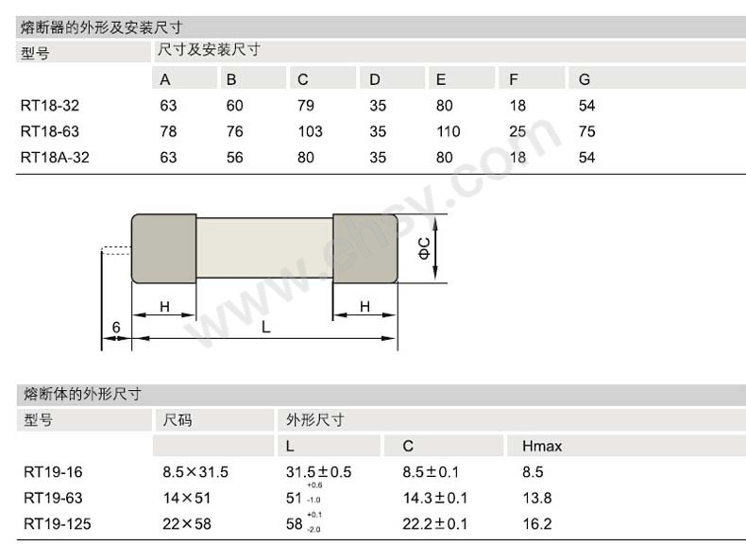
Task: Click the 6 dimension label in diagram
Action: coord(116,328)
